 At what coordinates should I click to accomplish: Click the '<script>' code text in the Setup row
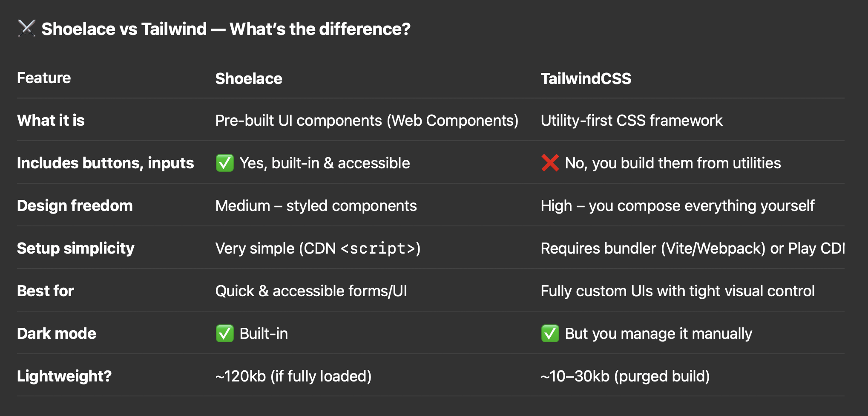click(x=378, y=248)
